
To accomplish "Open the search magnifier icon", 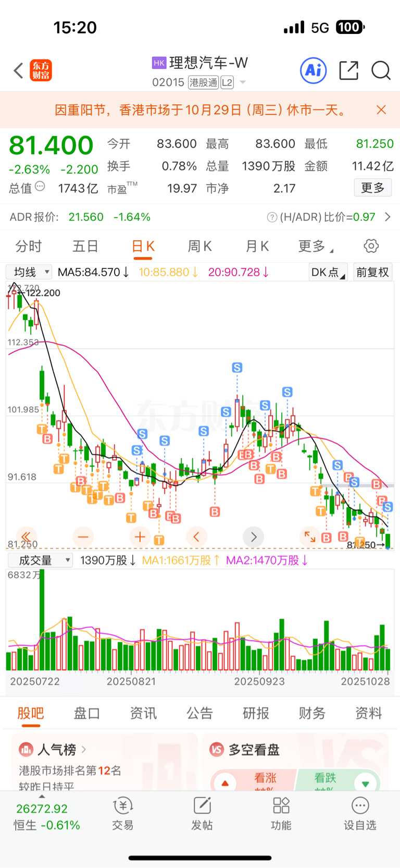I will pyautogui.click(x=381, y=70).
